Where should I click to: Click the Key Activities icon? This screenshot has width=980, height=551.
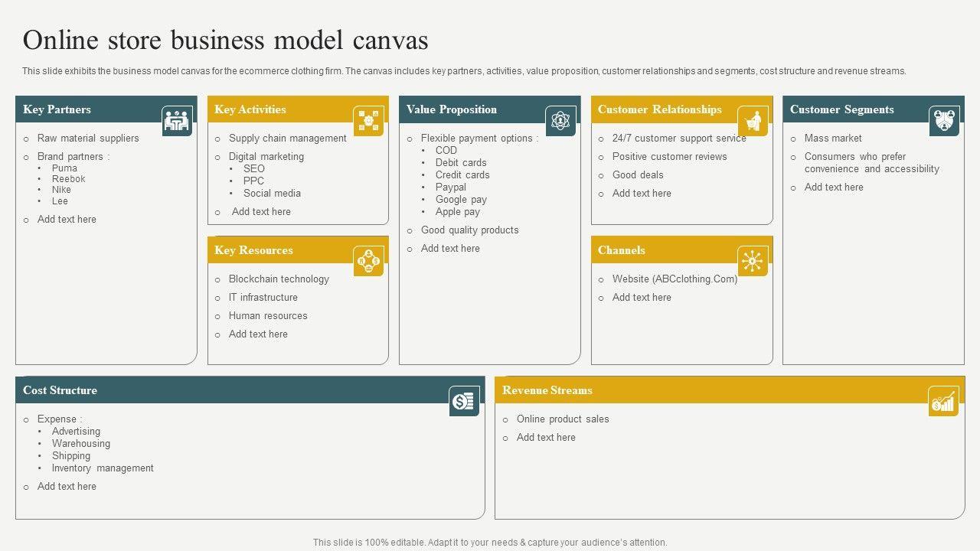click(368, 121)
